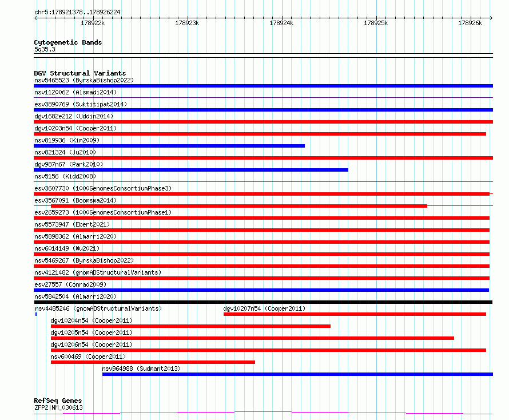Viewport: 509px width, 420px height.
Task: Open nsv5573947 (Ebert2021) variant label
Action: click(x=72, y=224)
